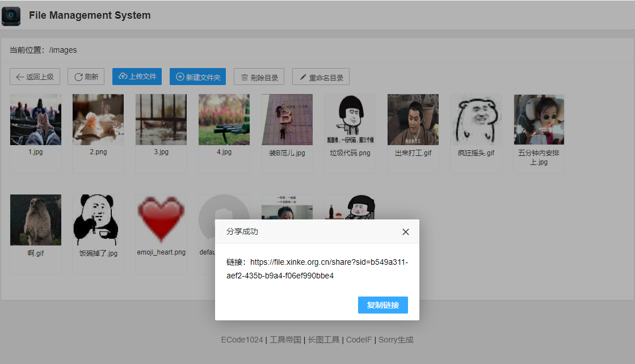
Task: Click the 1.jpg file name label
Action: point(36,152)
